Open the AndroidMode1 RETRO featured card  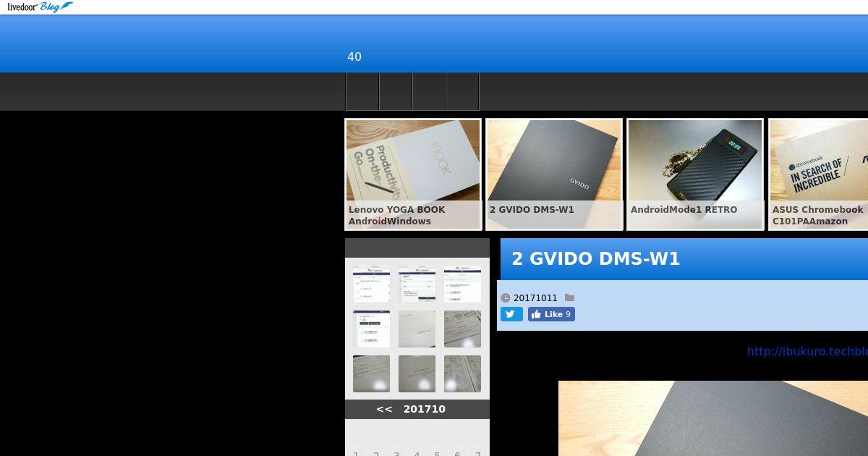point(695,174)
